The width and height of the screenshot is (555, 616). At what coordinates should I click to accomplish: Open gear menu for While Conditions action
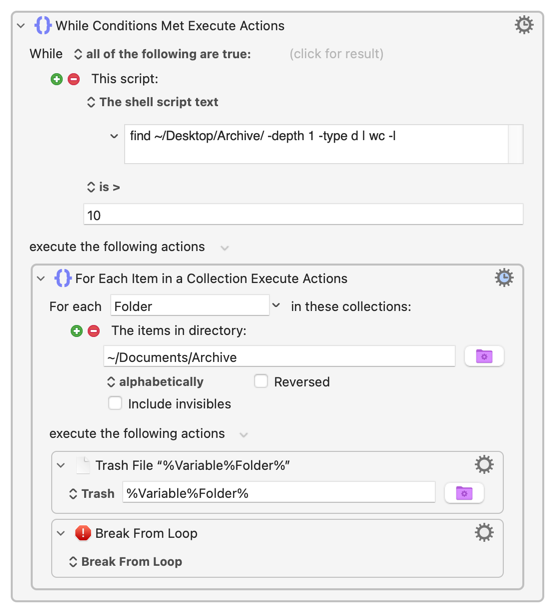524,25
